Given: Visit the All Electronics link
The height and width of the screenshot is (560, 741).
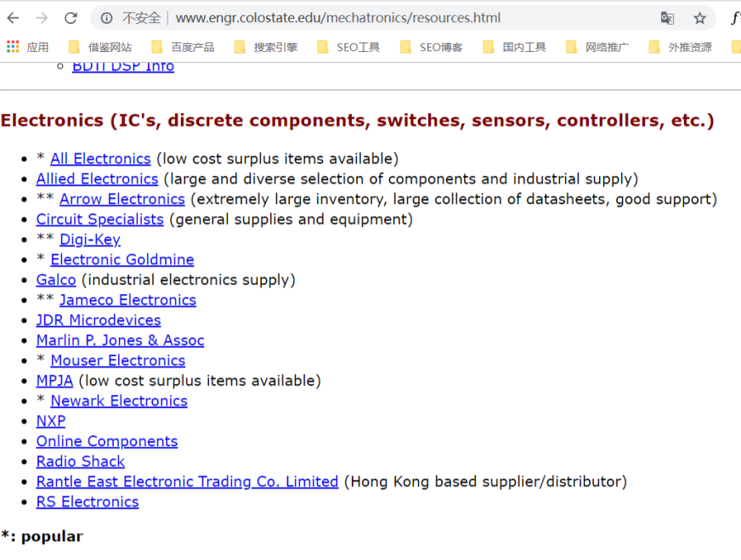Looking at the screenshot, I should [100, 159].
